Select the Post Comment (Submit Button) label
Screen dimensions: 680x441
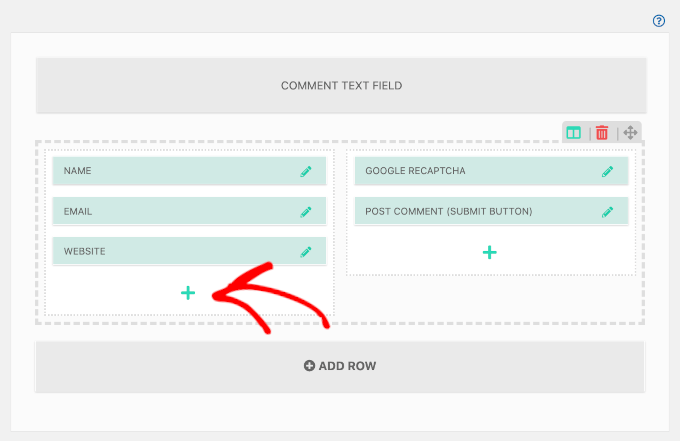pyautogui.click(x=448, y=212)
